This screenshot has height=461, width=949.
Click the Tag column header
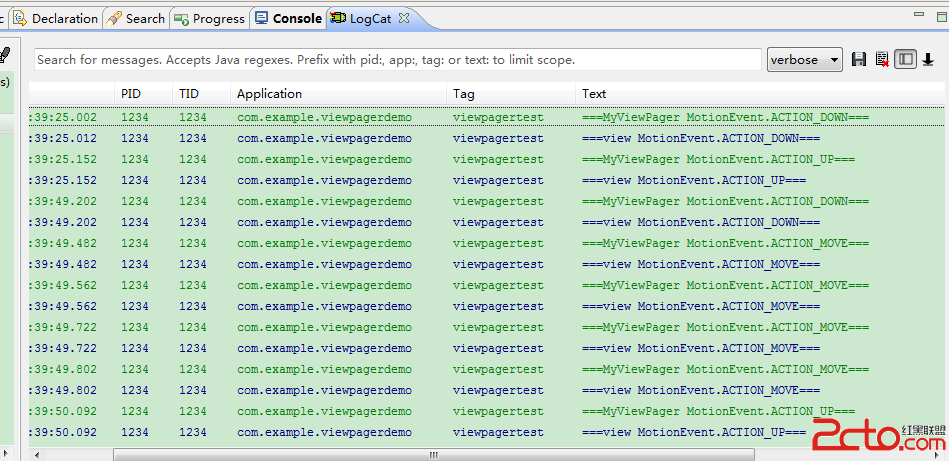pos(464,93)
